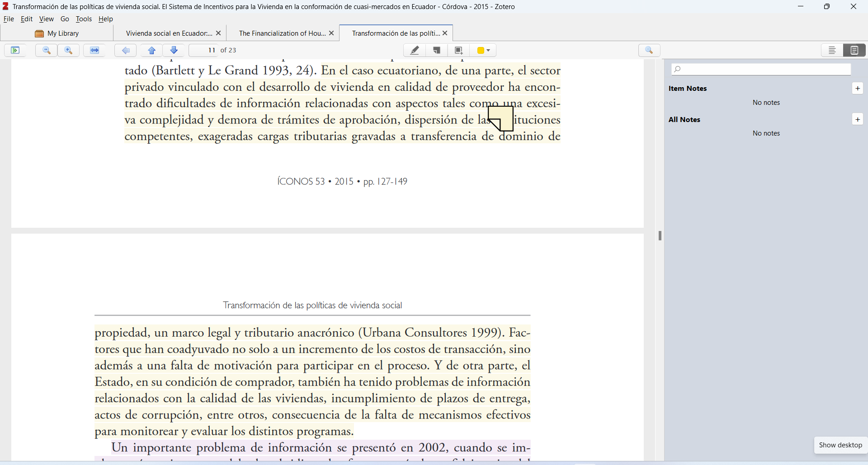Close the Transformación de las políticas tab
868x465 pixels.
(445, 33)
